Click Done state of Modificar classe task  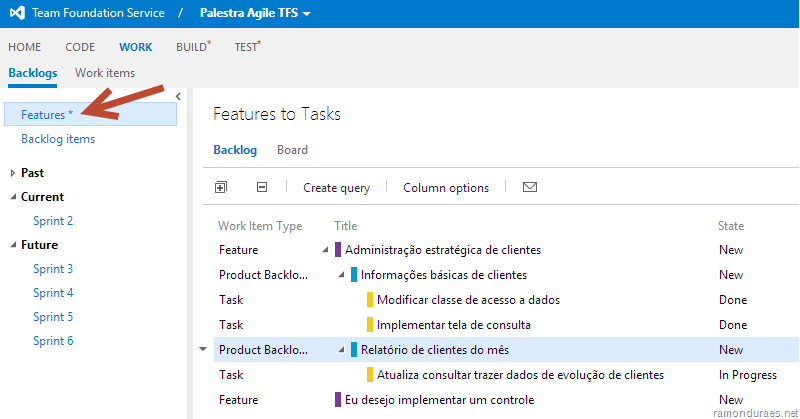(x=733, y=300)
